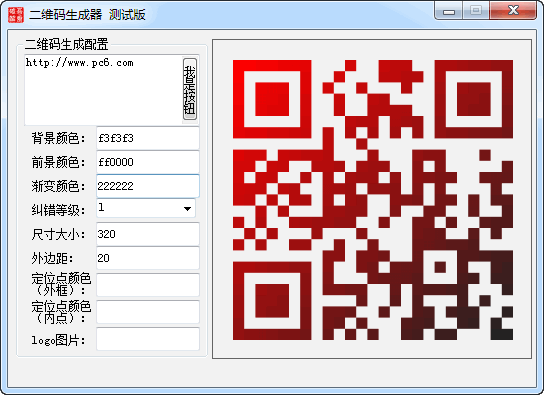Image resolution: width=544 pixels, height=395 pixels.
Task: Click the 二维码生成配置 group title
Action: click(67, 44)
